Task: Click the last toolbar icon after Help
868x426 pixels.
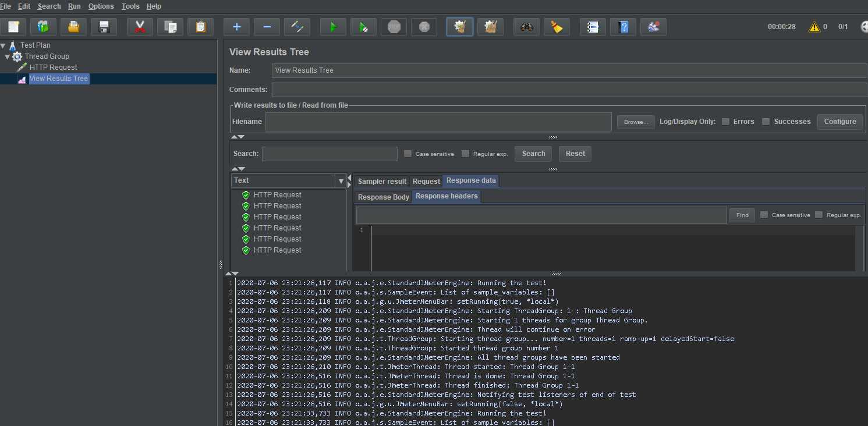Action: point(654,27)
